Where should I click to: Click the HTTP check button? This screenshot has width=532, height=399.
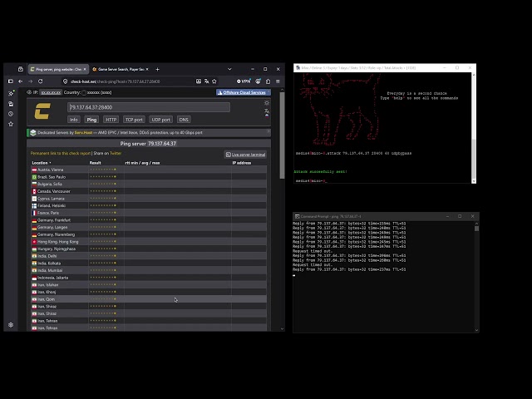tap(111, 120)
